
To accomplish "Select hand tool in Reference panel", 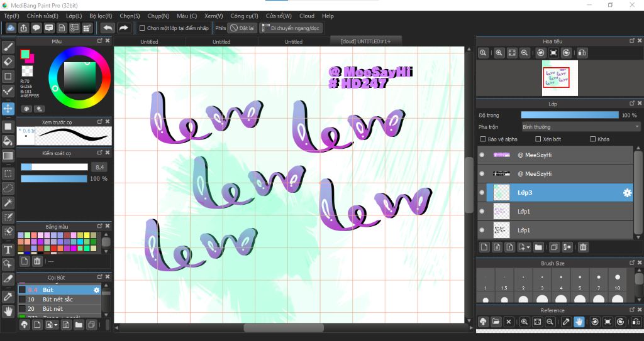I will click(579, 322).
